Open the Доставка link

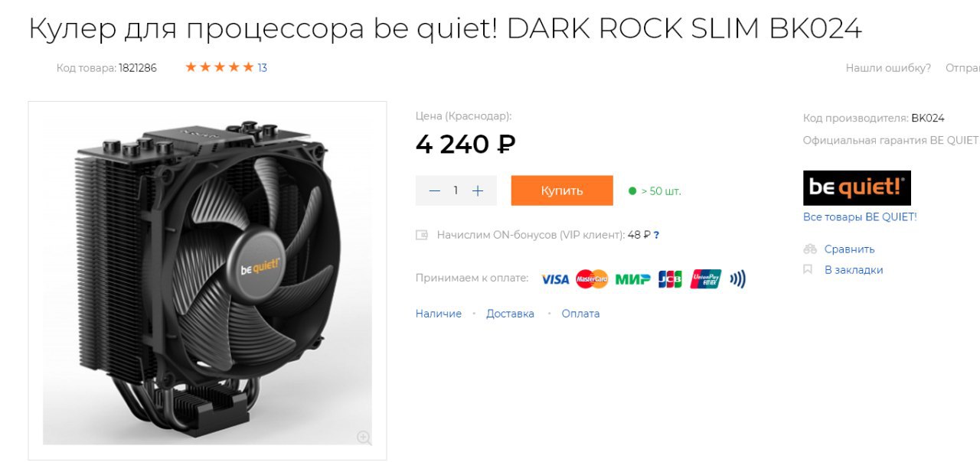510,314
